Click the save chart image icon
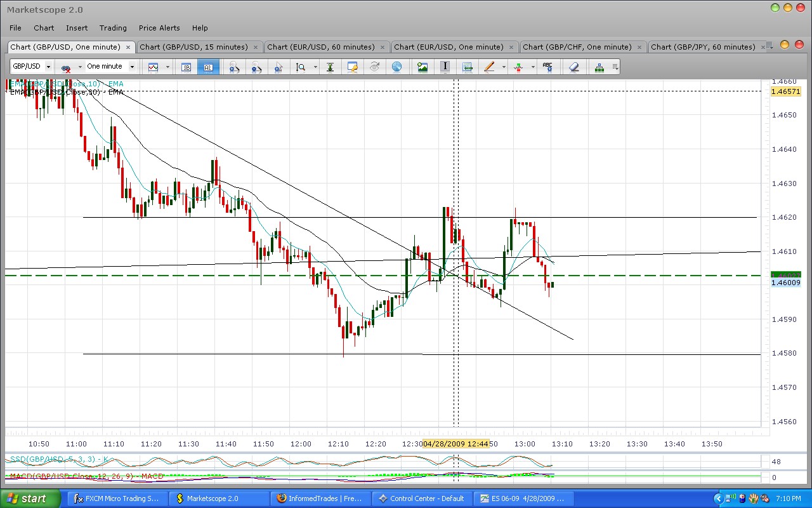The width and height of the screenshot is (812, 508). click(422, 67)
